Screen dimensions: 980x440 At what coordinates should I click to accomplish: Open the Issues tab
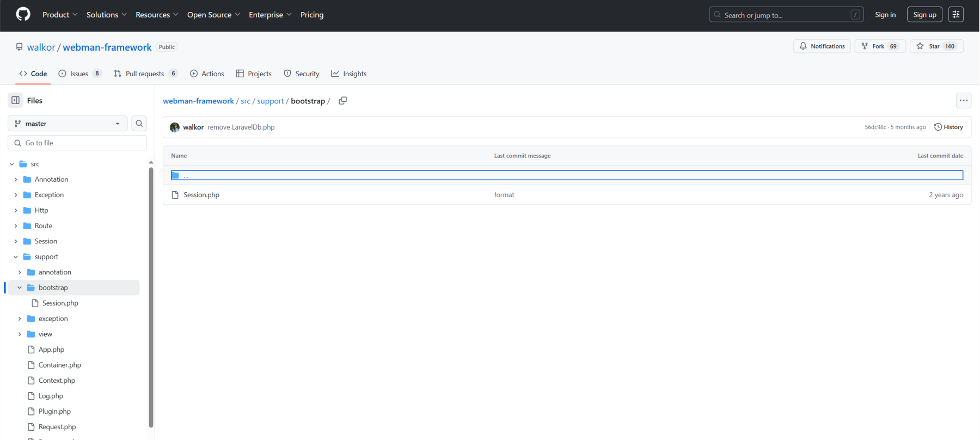tap(80, 74)
